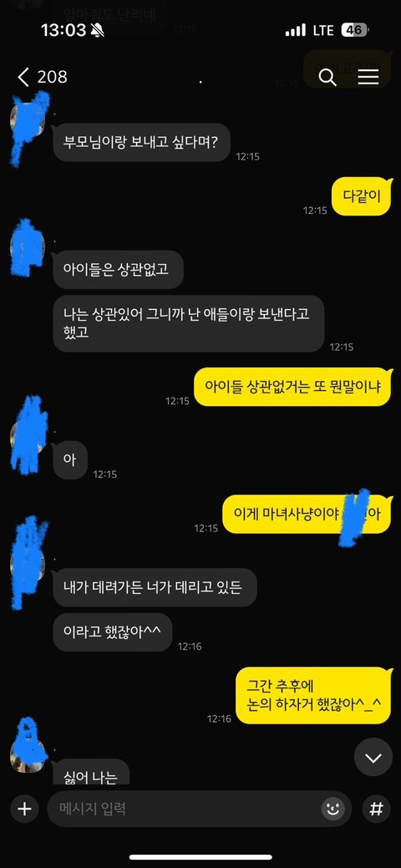The height and width of the screenshot is (868, 401).
Task: Jump to latest with down chevron button
Action: tap(373, 757)
